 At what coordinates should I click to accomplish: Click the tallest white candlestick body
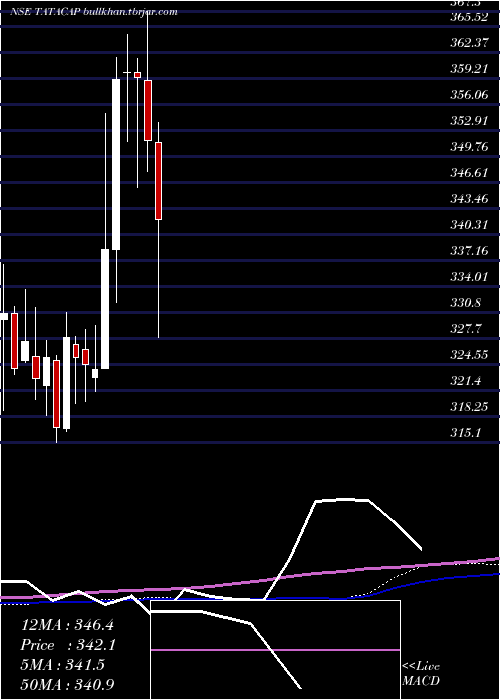116,164
